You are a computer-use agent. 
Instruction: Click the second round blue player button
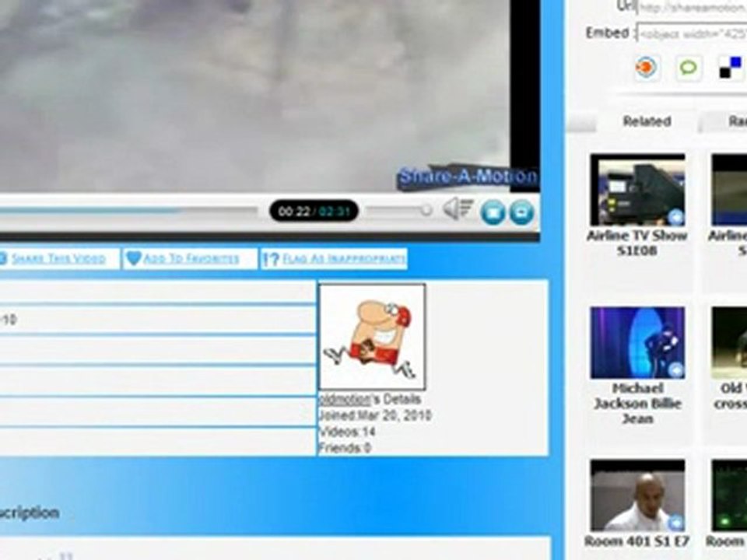click(x=521, y=212)
